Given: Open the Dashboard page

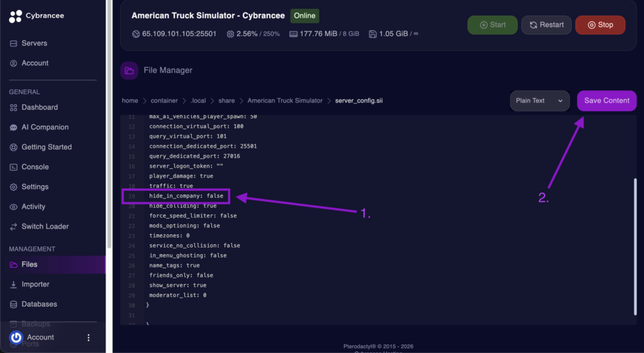Looking at the screenshot, I should tap(40, 107).
